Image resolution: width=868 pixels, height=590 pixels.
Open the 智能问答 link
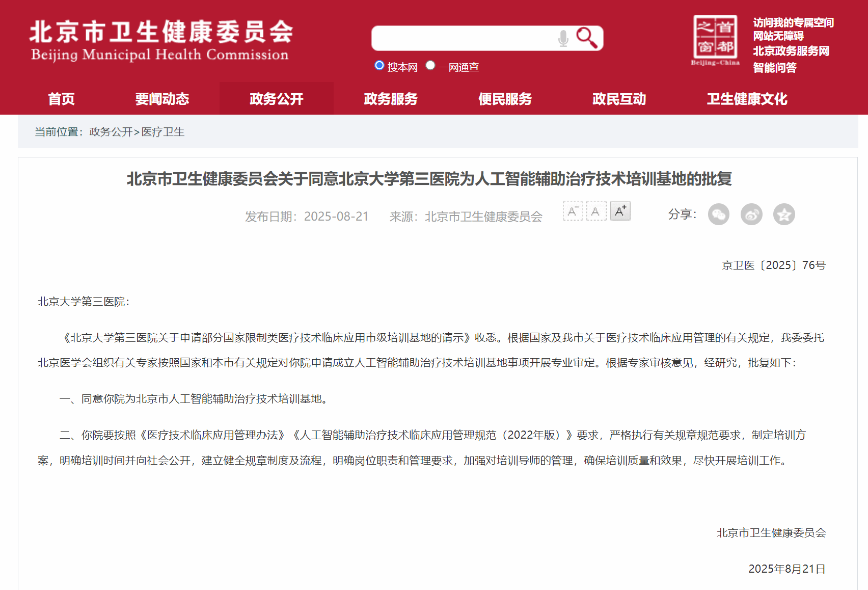click(x=774, y=68)
